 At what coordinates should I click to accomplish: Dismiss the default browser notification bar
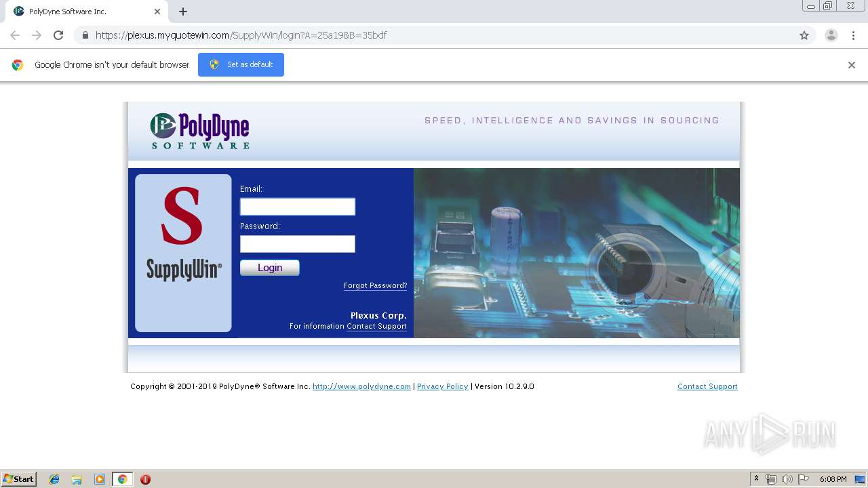(x=852, y=65)
